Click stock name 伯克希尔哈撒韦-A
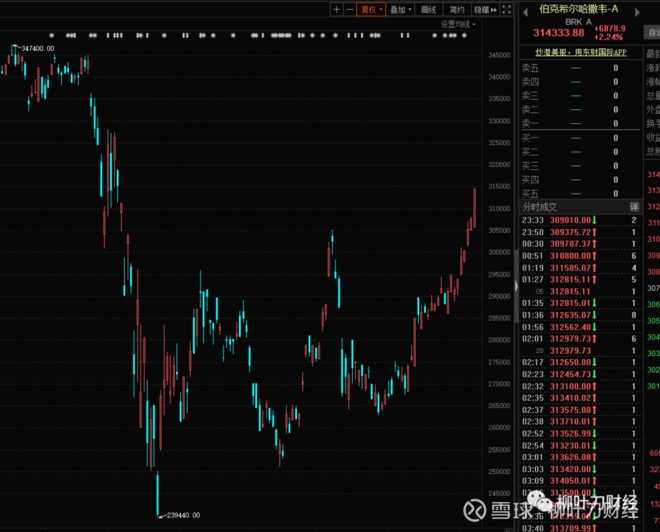 point(579,9)
